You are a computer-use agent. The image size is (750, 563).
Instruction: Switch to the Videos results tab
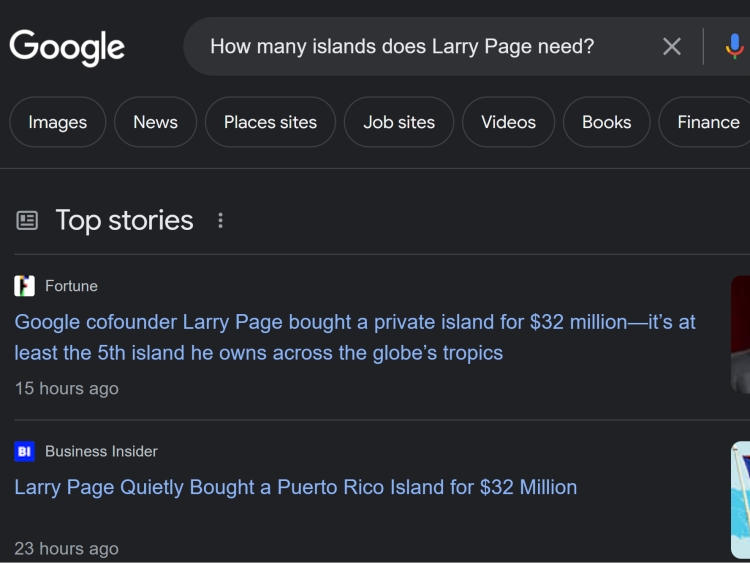pyautogui.click(x=508, y=122)
